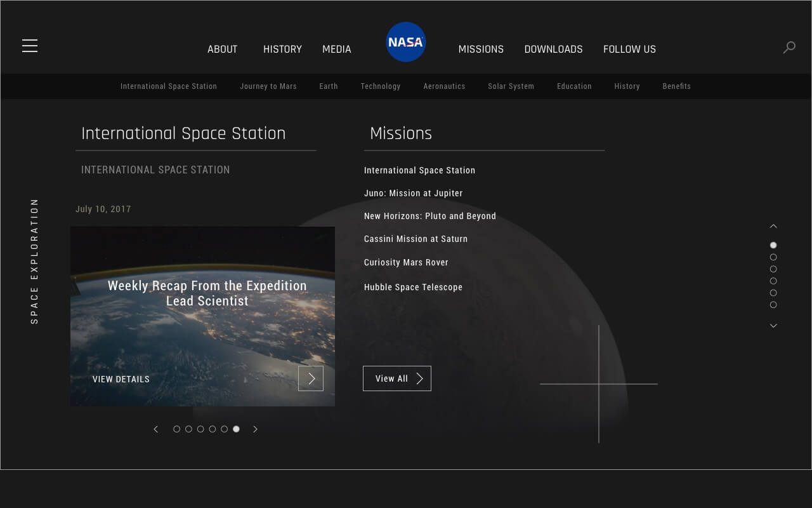The width and height of the screenshot is (812, 508).
Task: Open Hubble Space Telescope link
Action: [x=413, y=287]
